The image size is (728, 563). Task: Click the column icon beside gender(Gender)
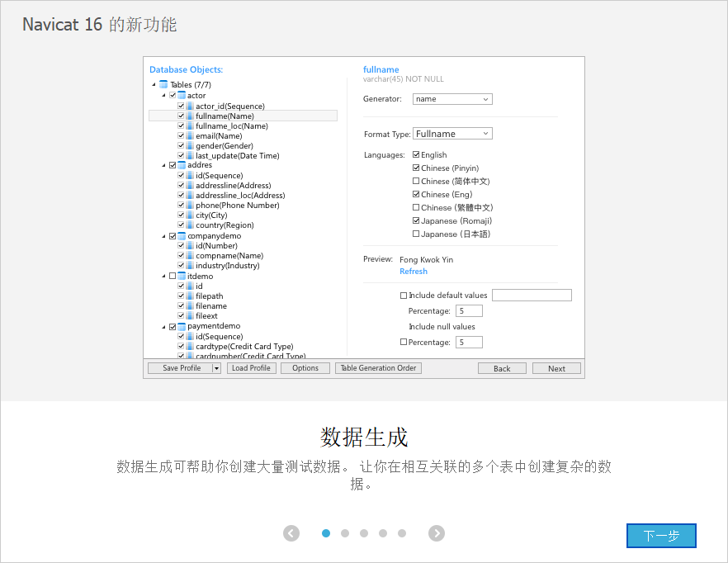pyautogui.click(x=190, y=145)
